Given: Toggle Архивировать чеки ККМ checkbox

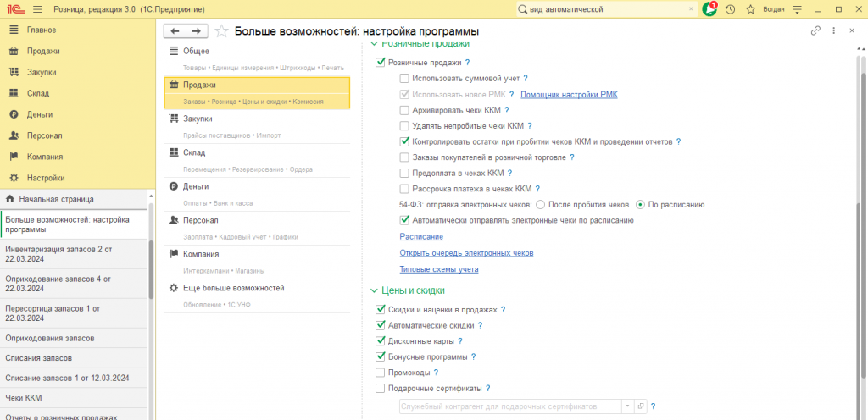Looking at the screenshot, I should 404,110.
